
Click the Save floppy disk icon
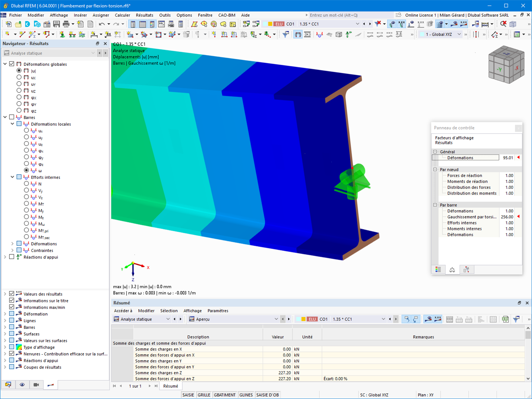coord(57,24)
